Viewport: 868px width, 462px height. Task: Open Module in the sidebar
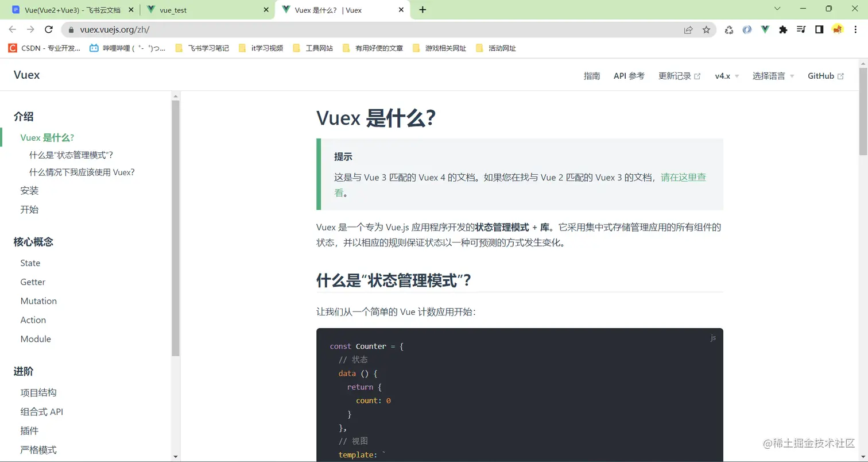pyautogui.click(x=36, y=339)
